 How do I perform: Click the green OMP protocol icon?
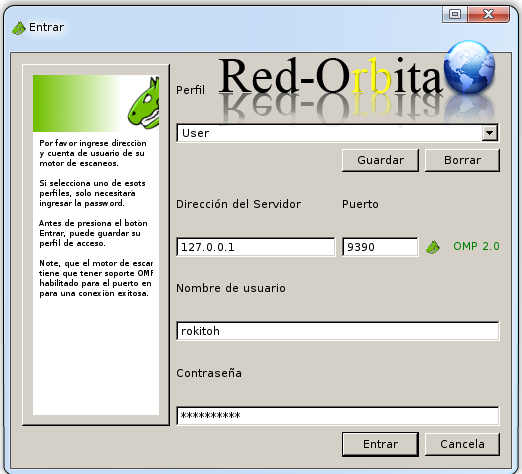[433, 247]
